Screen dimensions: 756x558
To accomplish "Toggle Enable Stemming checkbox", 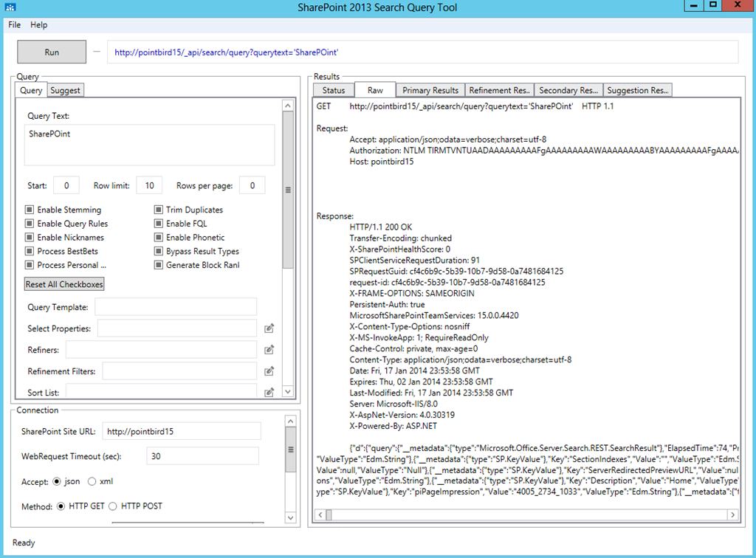I will pos(30,210).
